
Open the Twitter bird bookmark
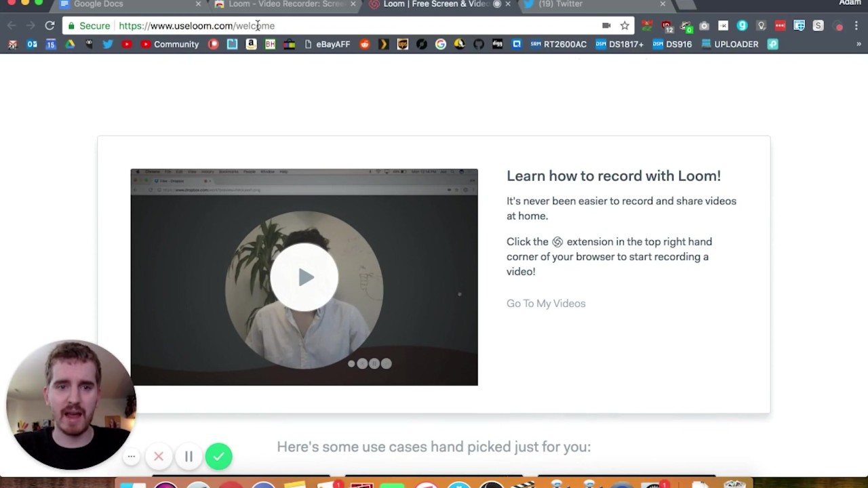click(108, 44)
